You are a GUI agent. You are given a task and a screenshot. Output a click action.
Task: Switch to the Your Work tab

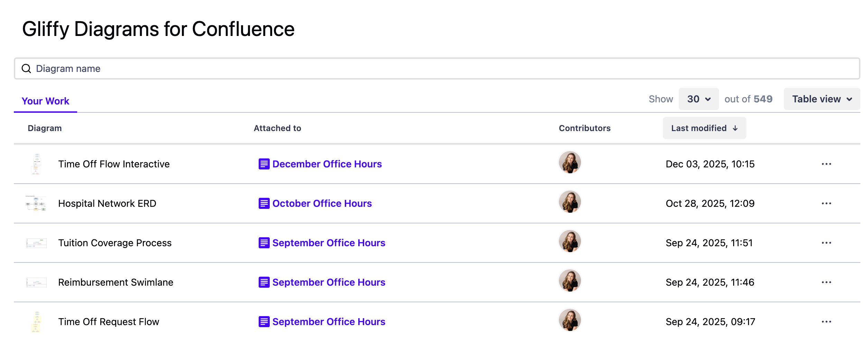click(x=45, y=101)
